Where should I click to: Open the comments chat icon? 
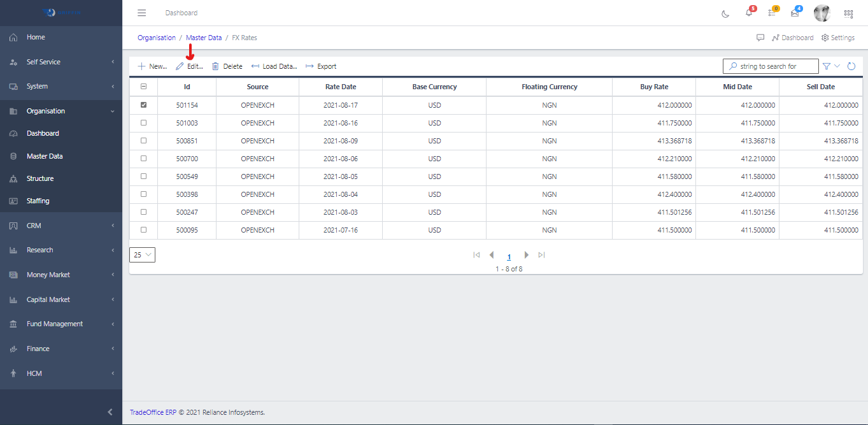pos(760,38)
